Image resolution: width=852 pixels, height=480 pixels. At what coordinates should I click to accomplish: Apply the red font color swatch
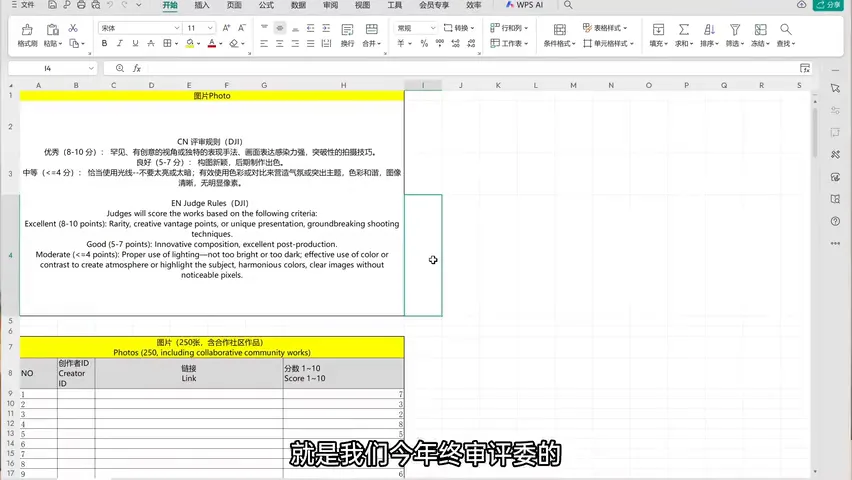[x=212, y=43]
